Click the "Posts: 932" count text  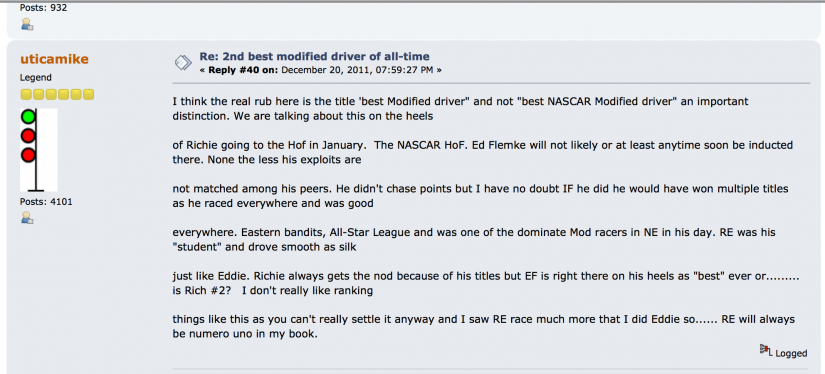click(x=44, y=8)
